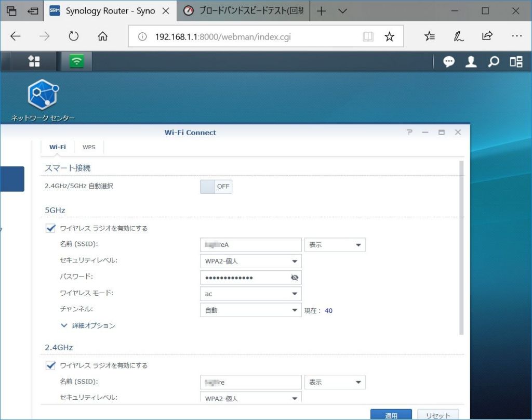The width and height of the screenshot is (532, 420).
Task: Open wireless mode ac dropdown
Action: click(251, 294)
